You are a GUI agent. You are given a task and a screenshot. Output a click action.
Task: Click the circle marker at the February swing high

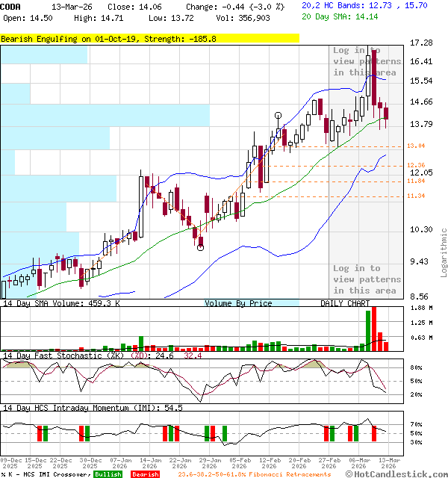point(279,116)
